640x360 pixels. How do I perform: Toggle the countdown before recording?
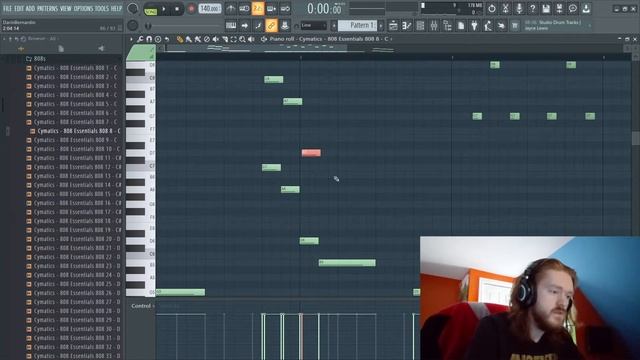(x=258, y=8)
